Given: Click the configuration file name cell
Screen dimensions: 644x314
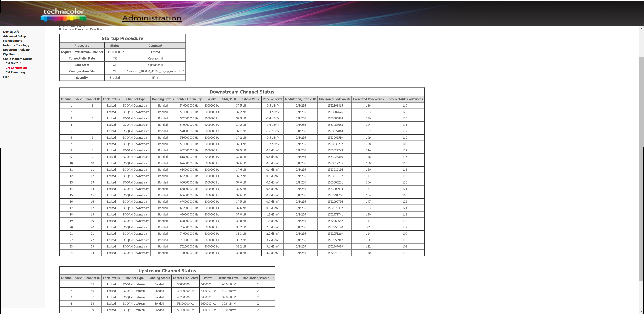Looking at the screenshot, I should [x=155, y=71].
